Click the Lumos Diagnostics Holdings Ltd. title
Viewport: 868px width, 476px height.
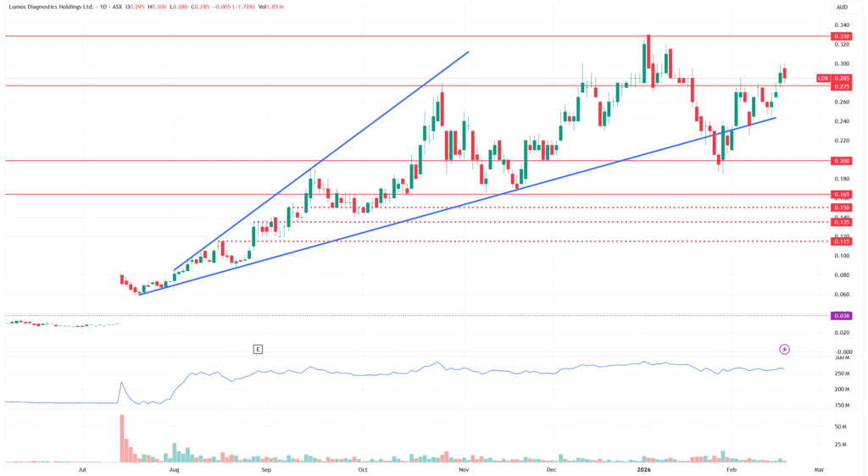(51, 7)
